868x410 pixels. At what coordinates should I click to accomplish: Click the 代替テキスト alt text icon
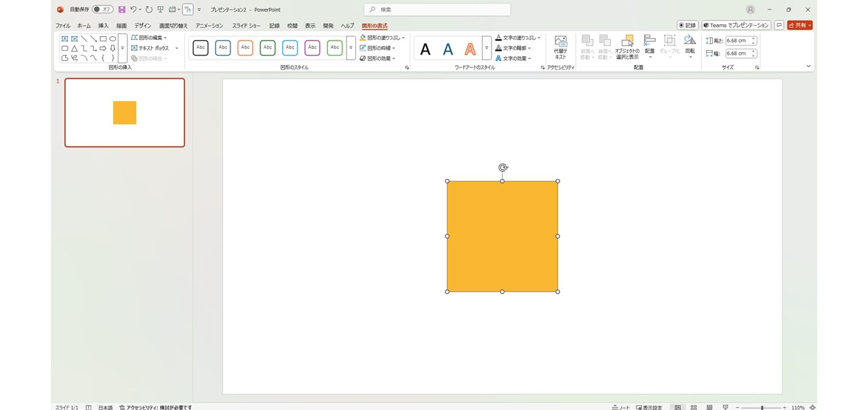pyautogui.click(x=560, y=47)
